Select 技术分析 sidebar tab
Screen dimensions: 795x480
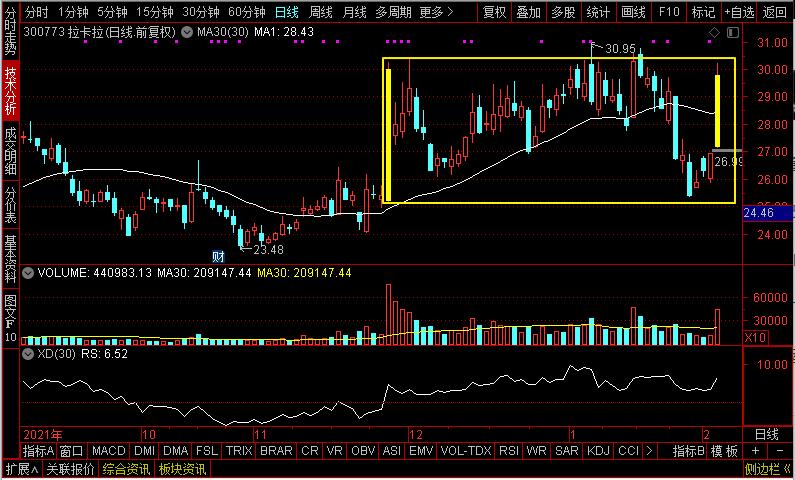[x=10, y=91]
